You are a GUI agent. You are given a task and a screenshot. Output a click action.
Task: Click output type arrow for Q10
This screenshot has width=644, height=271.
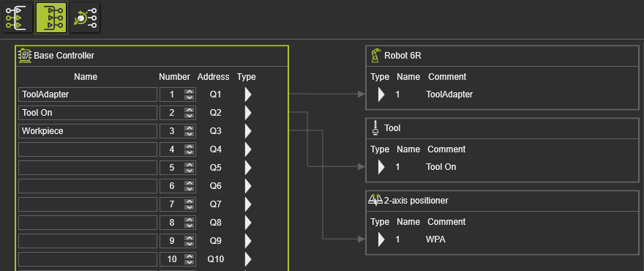pyautogui.click(x=247, y=259)
